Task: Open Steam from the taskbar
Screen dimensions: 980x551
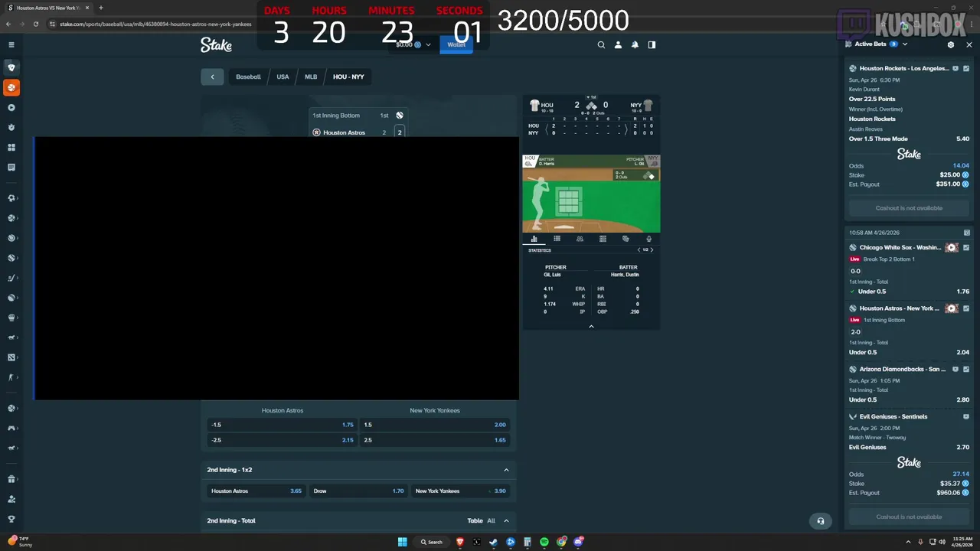Action: click(494, 542)
